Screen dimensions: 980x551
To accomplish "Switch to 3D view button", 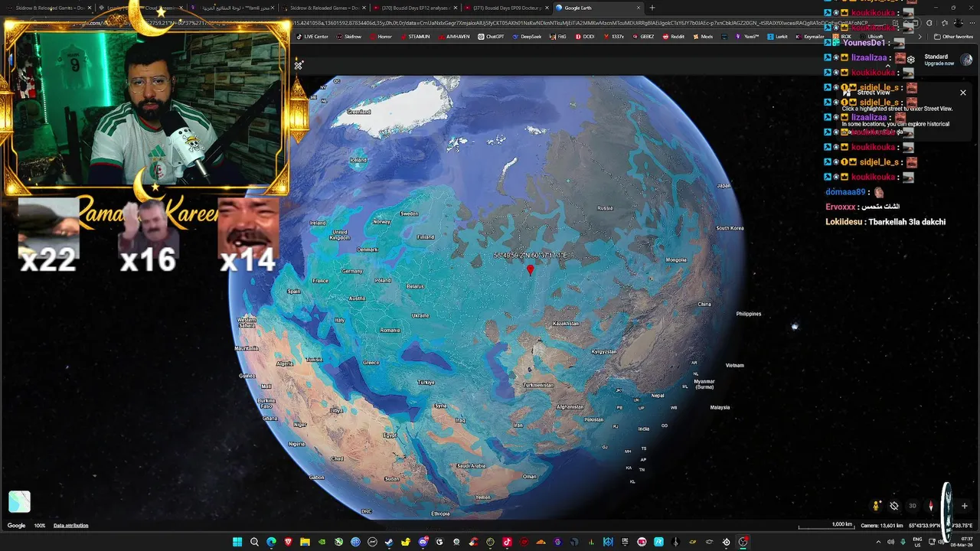I will [912, 506].
